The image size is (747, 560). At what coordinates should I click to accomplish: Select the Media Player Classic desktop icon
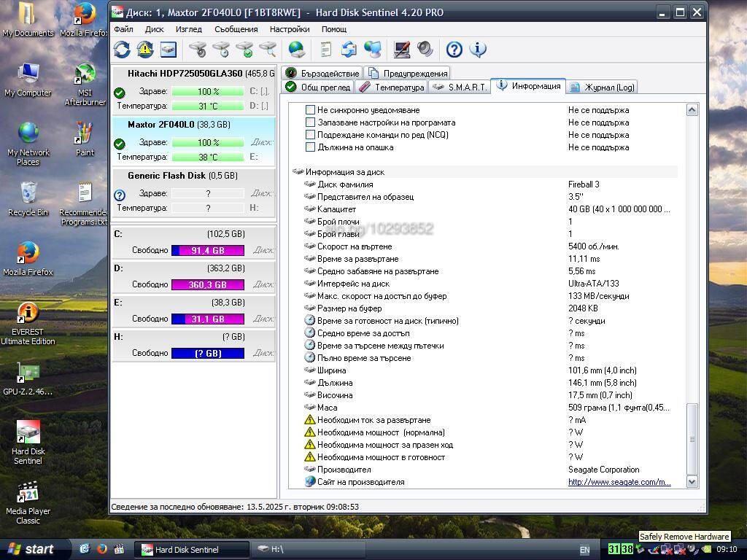(x=28, y=503)
